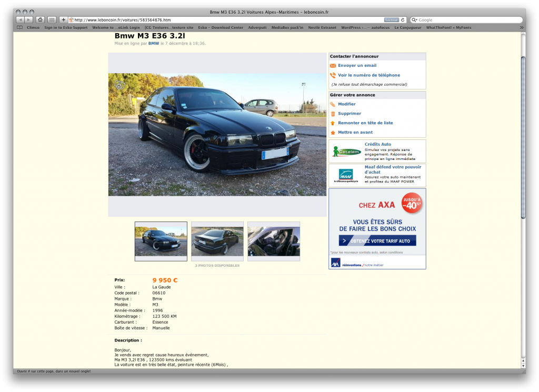539x392 pixels.
Task: Click the Safari back arrow button
Action: tap(21, 20)
